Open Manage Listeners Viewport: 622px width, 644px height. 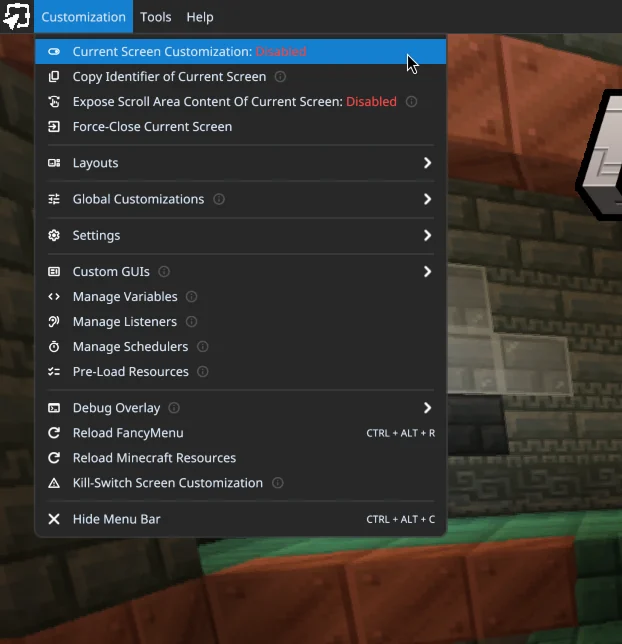241,322
